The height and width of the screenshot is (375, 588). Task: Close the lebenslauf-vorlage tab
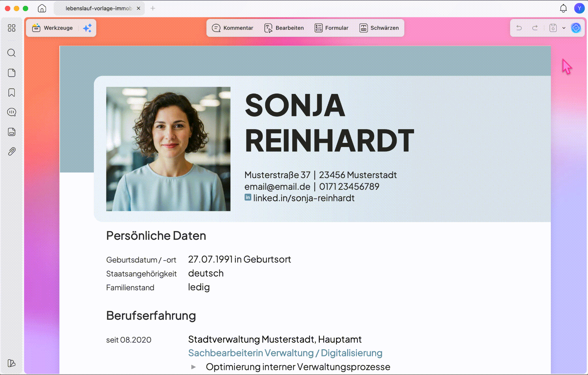(x=139, y=8)
